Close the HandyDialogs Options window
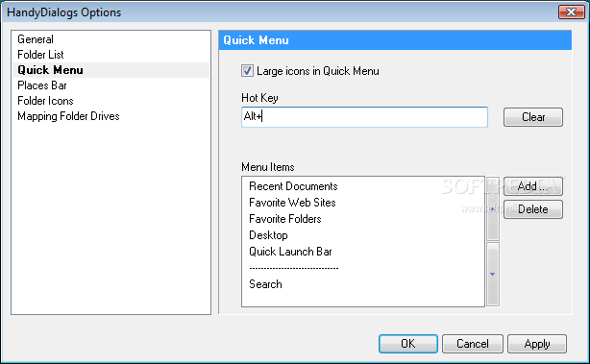This screenshot has width=590, height=364. [x=571, y=12]
